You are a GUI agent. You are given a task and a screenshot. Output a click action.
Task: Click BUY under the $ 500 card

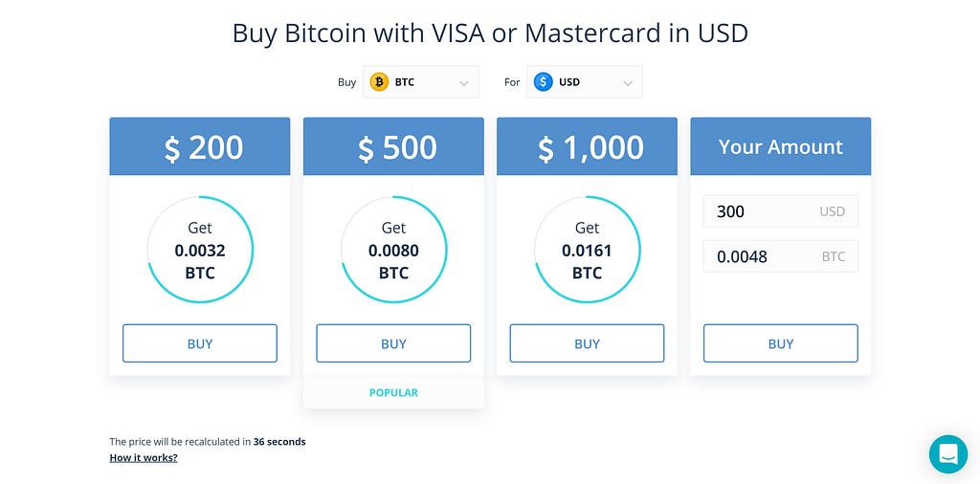point(393,343)
